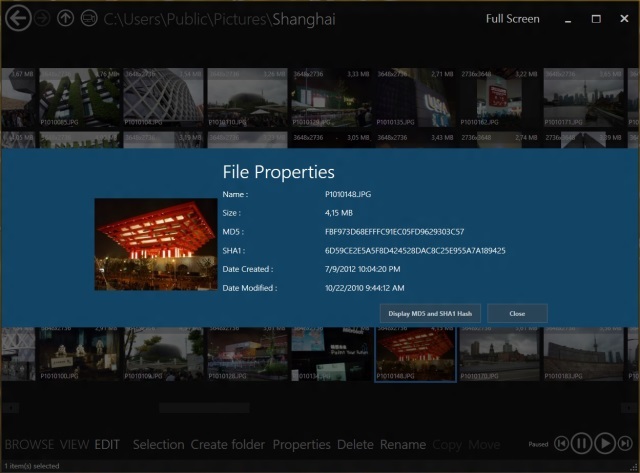Select thumbnail P1010128.JPG
The image size is (640, 473).
(247, 354)
